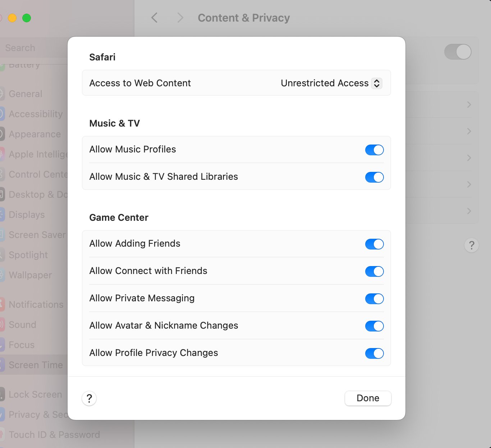Select Sound in the sidebar

[34, 325]
